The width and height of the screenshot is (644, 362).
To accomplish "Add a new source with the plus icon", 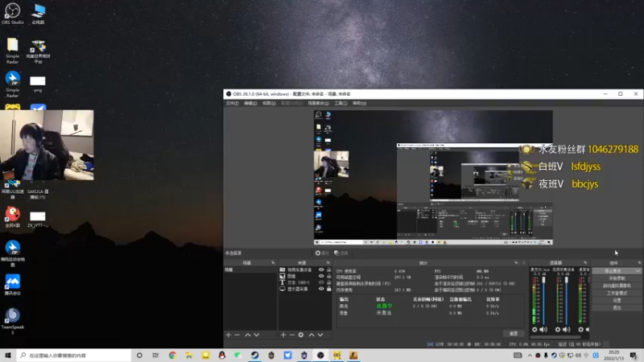I will point(283,335).
